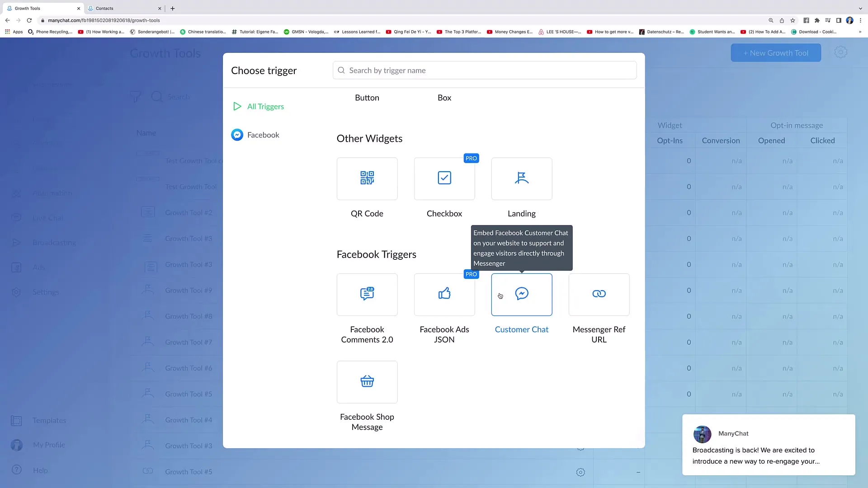Select the Checkbox widget icon

click(x=444, y=178)
